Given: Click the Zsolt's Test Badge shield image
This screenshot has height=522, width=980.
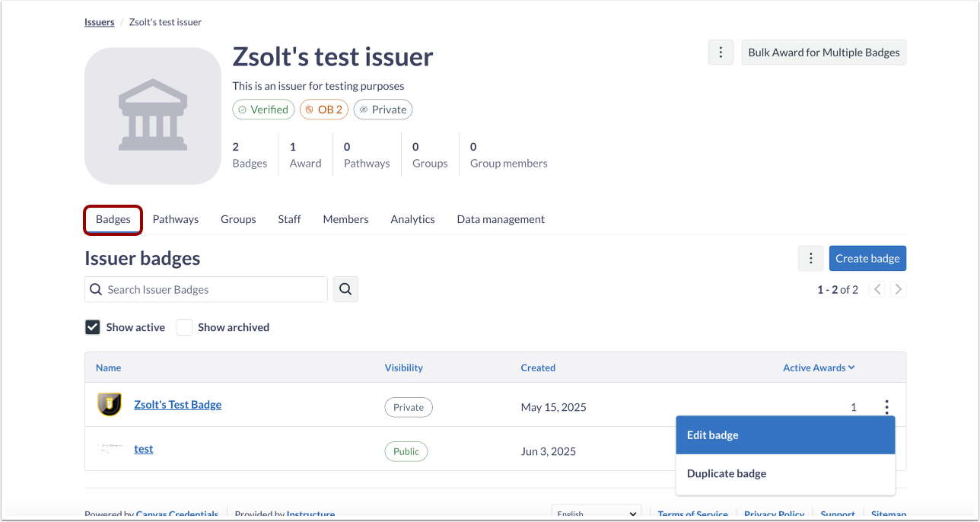Looking at the screenshot, I should pos(110,405).
